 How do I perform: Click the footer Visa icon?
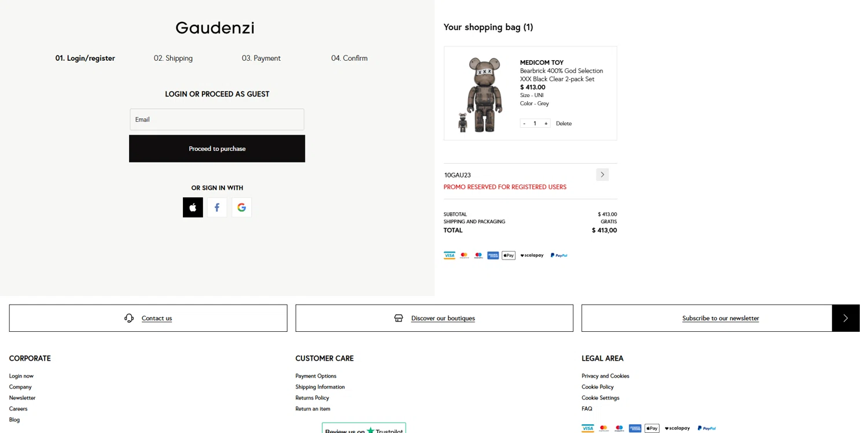(x=588, y=428)
